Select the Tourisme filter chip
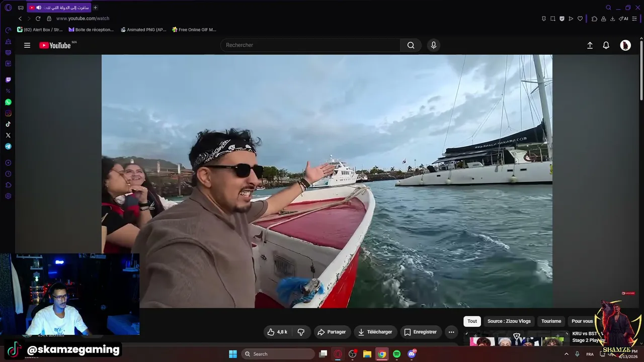Screen dimensions: 644x362 click(x=551, y=321)
